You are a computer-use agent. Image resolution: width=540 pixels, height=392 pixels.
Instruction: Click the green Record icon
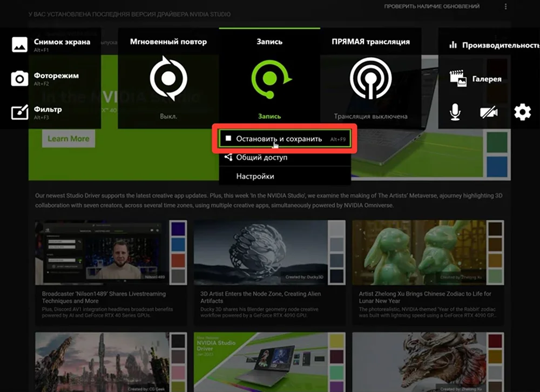click(269, 79)
